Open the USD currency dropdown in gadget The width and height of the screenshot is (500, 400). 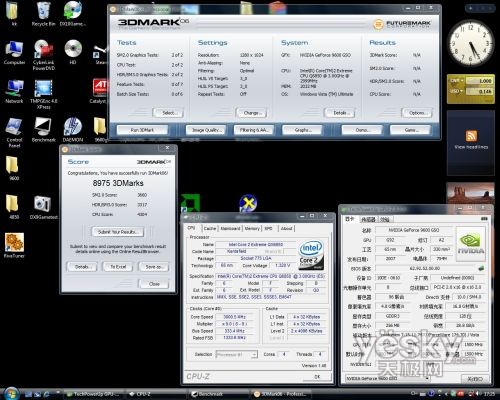pos(456,91)
